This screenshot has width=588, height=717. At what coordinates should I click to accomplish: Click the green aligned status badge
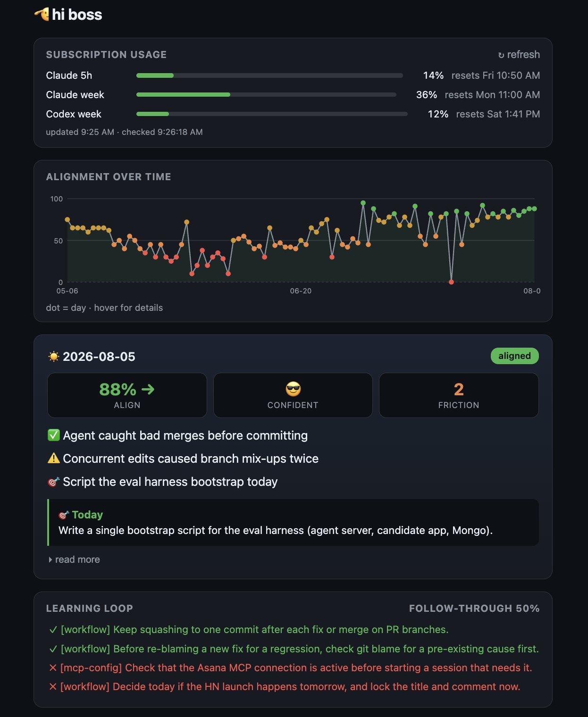[514, 356]
